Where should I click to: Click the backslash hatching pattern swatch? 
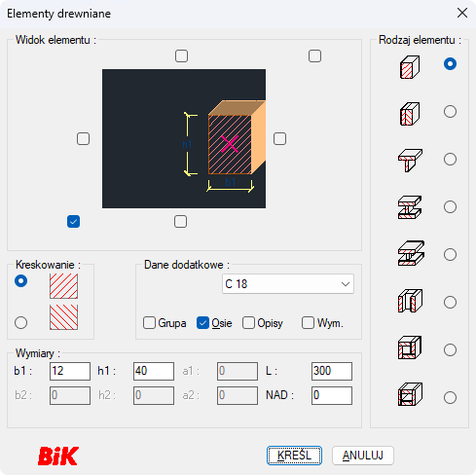click(x=63, y=317)
